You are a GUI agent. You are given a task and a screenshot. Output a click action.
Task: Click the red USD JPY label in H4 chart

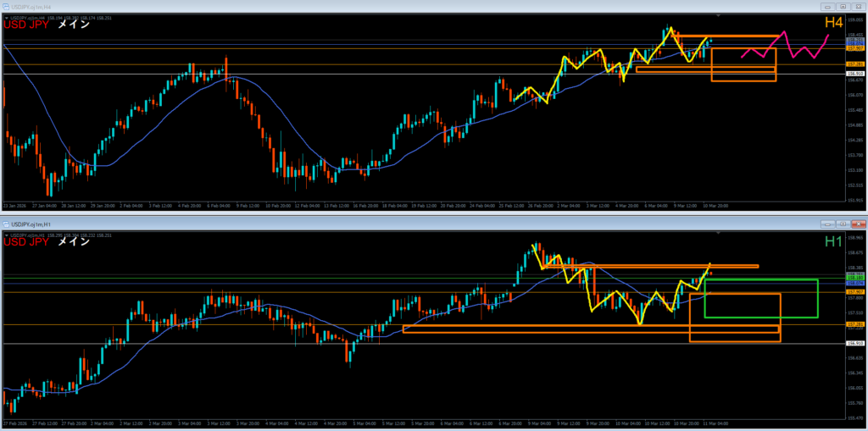26,25
